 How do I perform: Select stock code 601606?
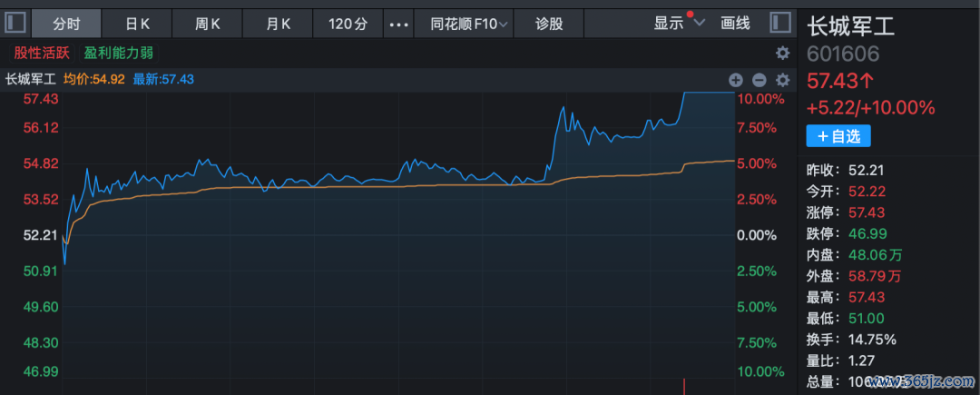(x=843, y=54)
